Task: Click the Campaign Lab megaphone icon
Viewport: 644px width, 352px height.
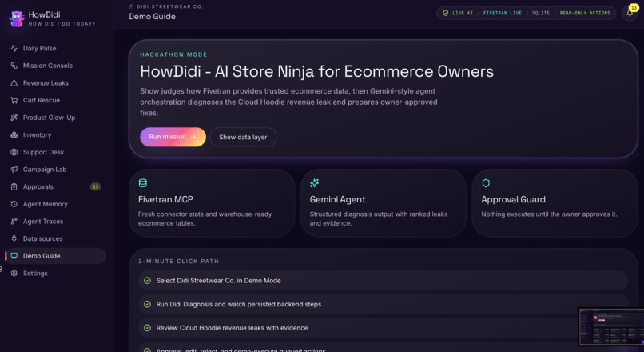Action: pos(14,169)
